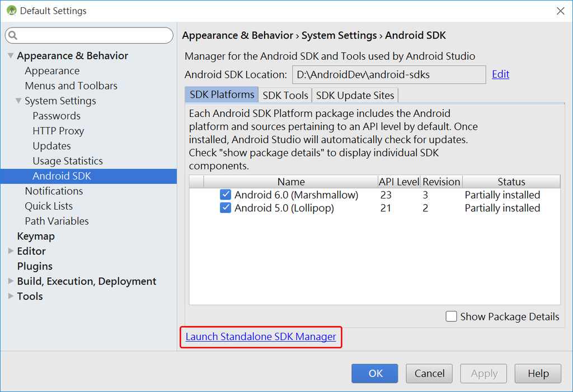Focus the settings search field
Screen dimensions: 573x392
point(89,35)
